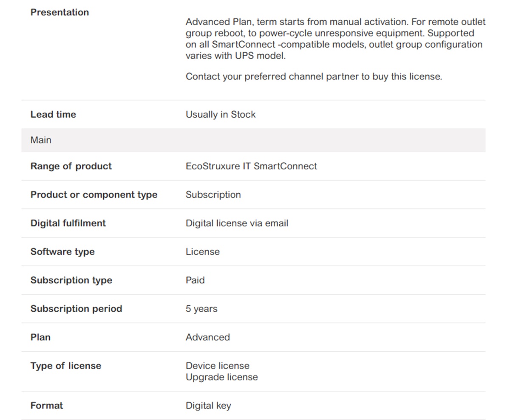Click the Plan value Advanced
The height and width of the screenshot is (420, 510).
tap(207, 337)
